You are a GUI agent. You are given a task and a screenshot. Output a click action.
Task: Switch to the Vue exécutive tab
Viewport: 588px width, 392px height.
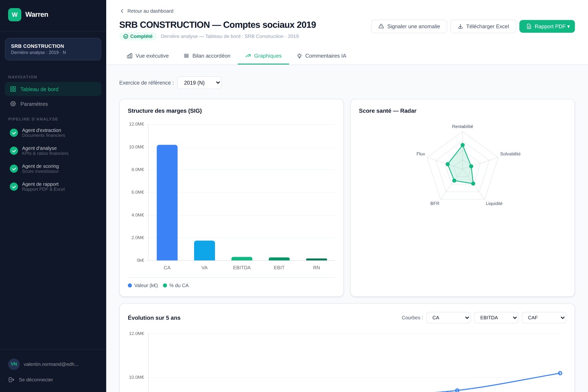point(148,56)
